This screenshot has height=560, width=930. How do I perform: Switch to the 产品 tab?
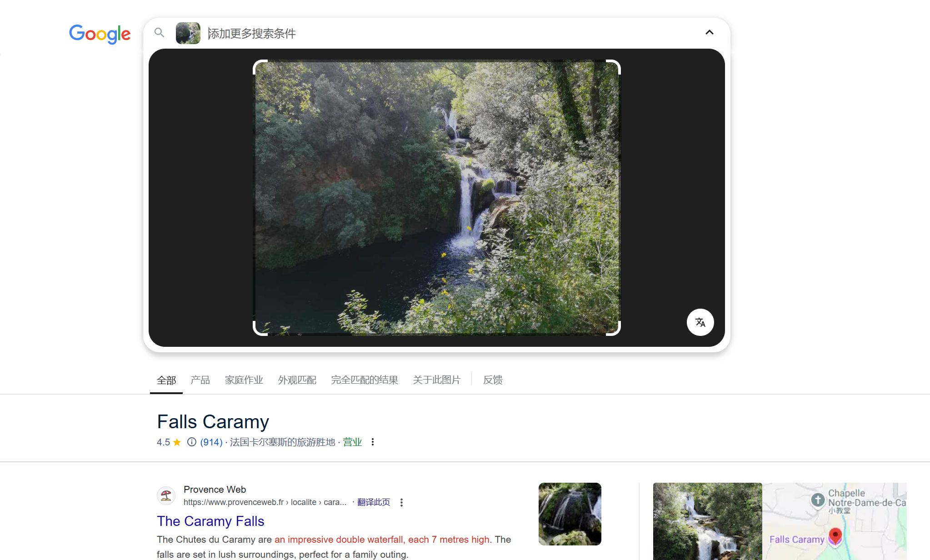coord(200,380)
